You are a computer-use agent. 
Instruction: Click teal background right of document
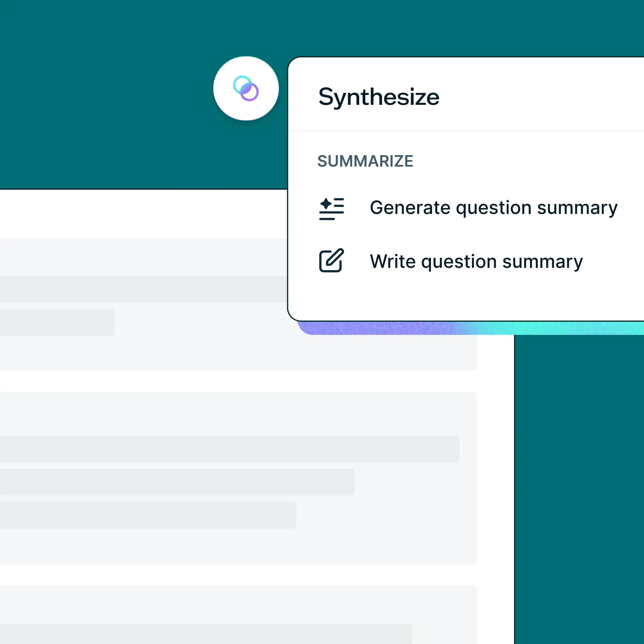click(x=579, y=483)
